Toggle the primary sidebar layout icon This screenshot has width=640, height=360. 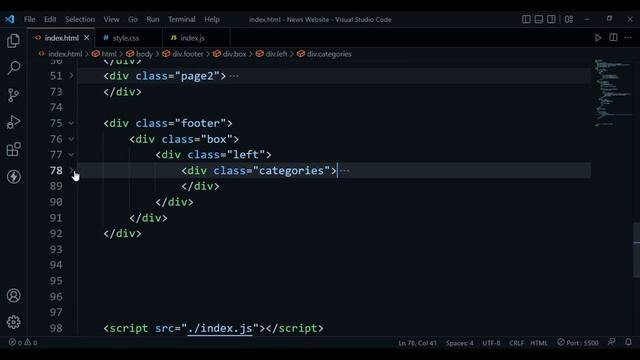coord(526,19)
